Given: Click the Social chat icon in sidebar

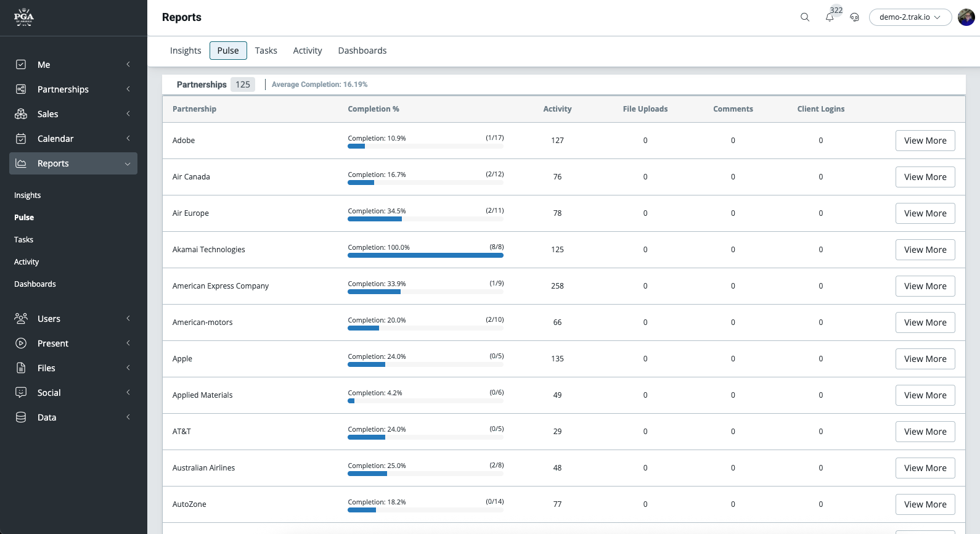Looking at the screenshot, I should click(x=21, y=392).
